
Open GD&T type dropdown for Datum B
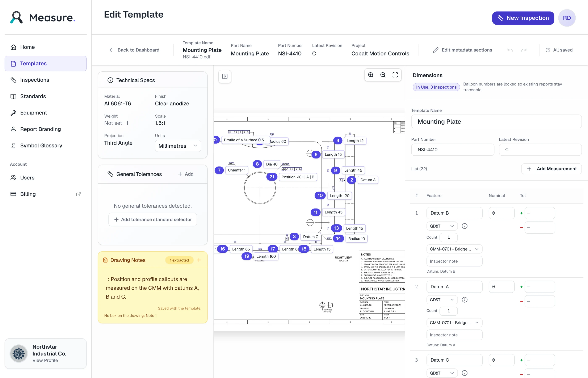442,226
